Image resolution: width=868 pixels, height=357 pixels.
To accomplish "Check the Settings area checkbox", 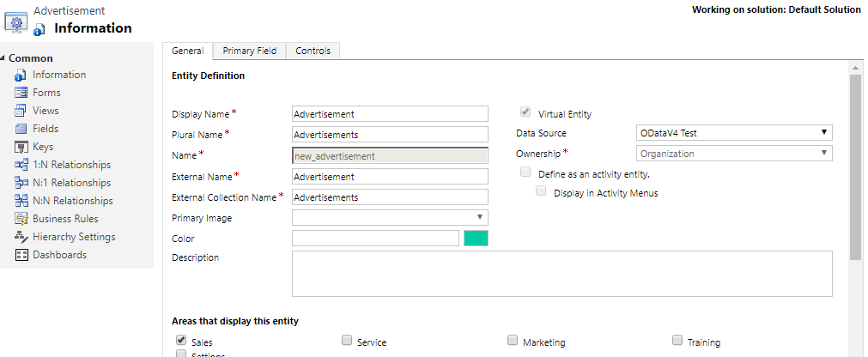I will click(x=180, y=354).
